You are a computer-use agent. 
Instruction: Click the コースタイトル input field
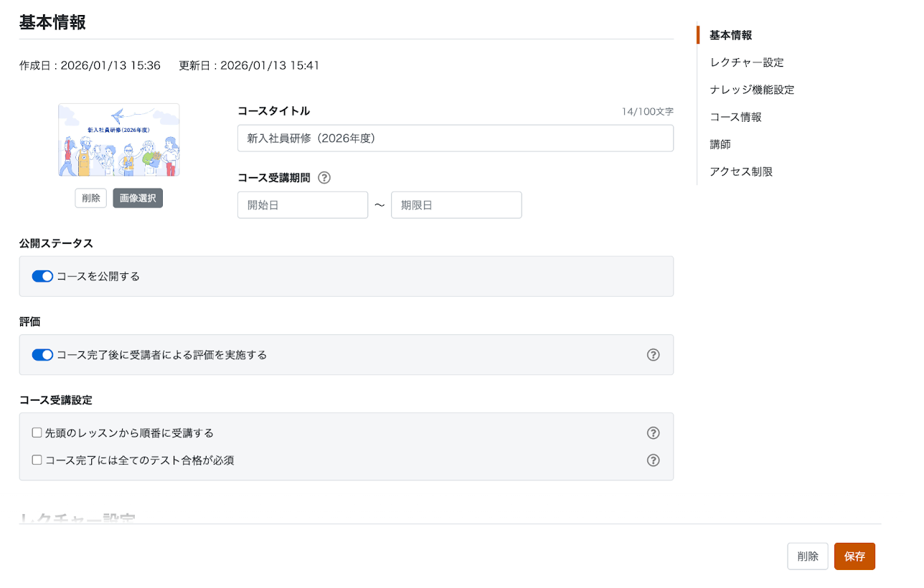coord(456,138)
